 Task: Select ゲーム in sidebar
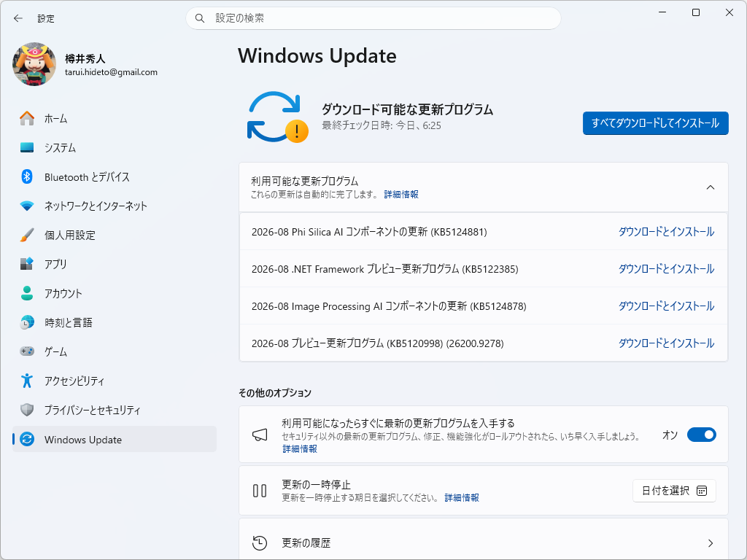point(115,351)
